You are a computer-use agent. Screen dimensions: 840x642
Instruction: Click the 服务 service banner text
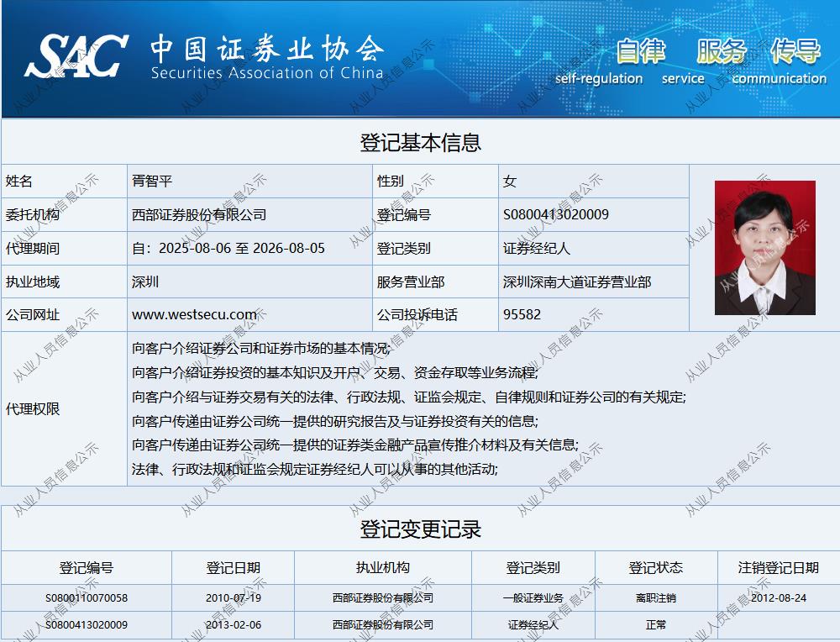click(721, 52)
